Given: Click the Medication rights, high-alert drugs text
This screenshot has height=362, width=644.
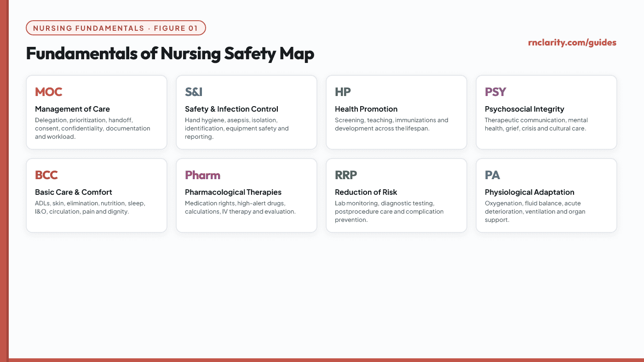Looking at the screenshot, I should tap(240, 207).
